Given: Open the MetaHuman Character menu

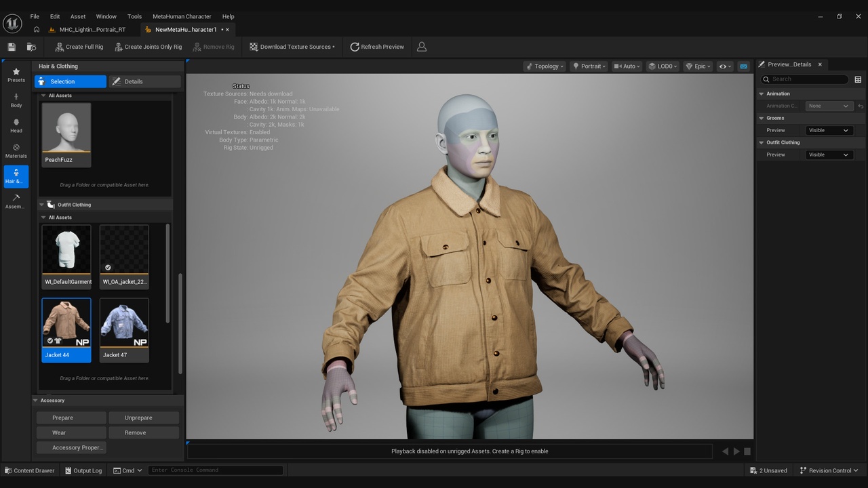Looking at the screenshot, I should coord(182,16).
